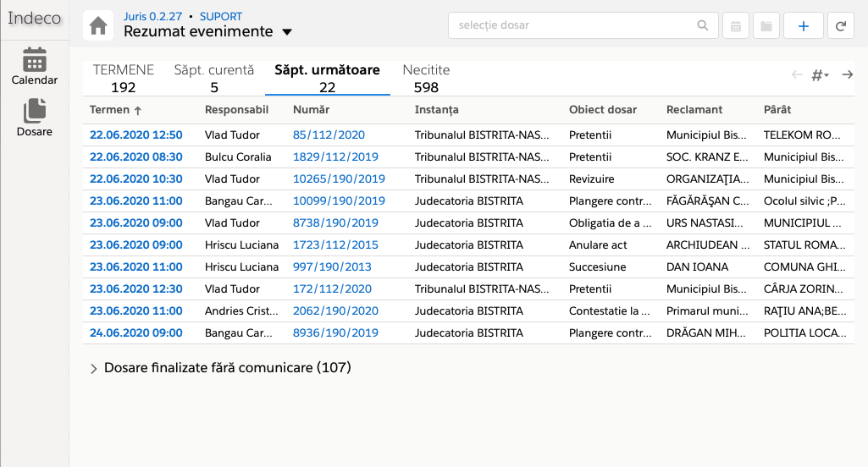Open the Dosare sidebar icon
The height and width of the screenshot is (467, 868).
[35, 118]
